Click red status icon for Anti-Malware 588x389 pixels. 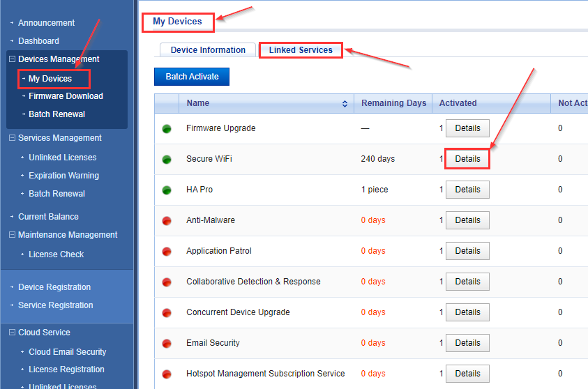click(167, 220)
